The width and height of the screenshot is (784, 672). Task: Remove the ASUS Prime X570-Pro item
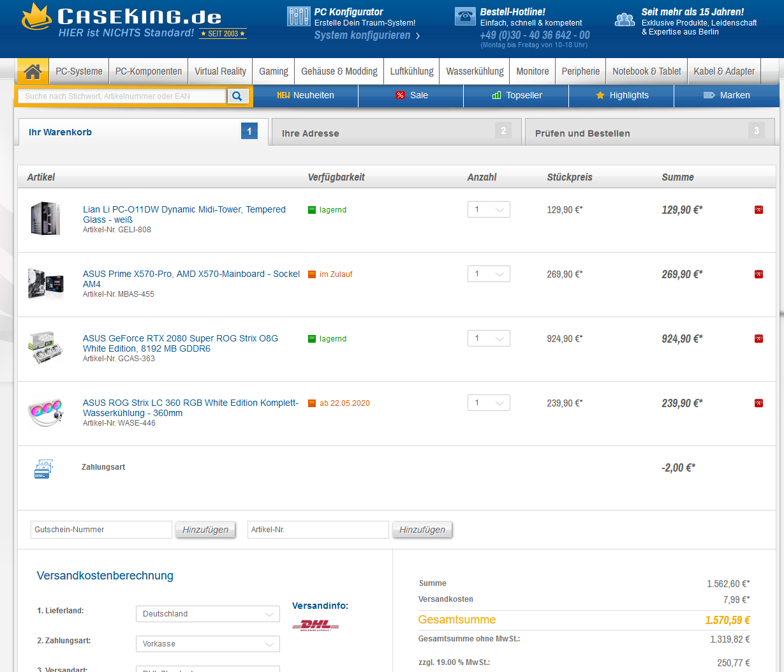coord(758,274)
